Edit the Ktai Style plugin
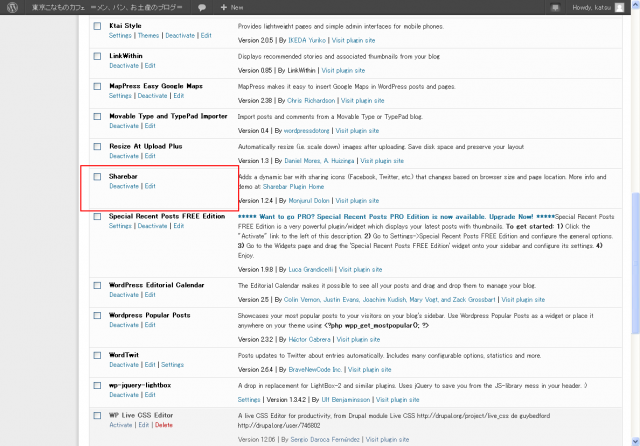Viewport: 640px width, 446px height. coord(206,36)
